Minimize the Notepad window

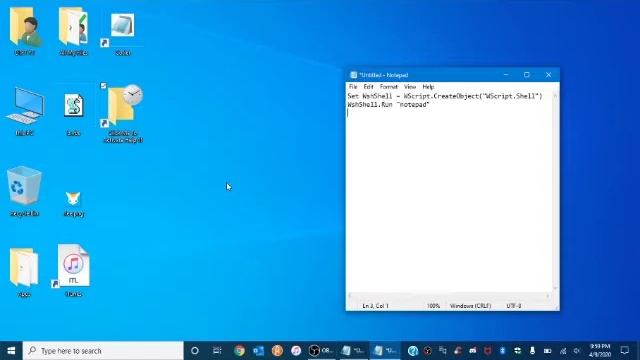pos(506,75)
